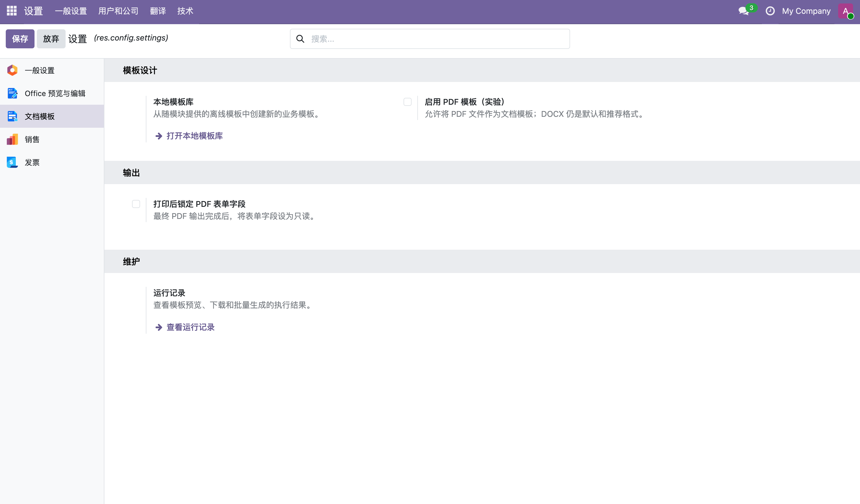This screenshot has width=860, height=504.
Task: Click the (res.config.settings) model label
Action: point(131,38)
